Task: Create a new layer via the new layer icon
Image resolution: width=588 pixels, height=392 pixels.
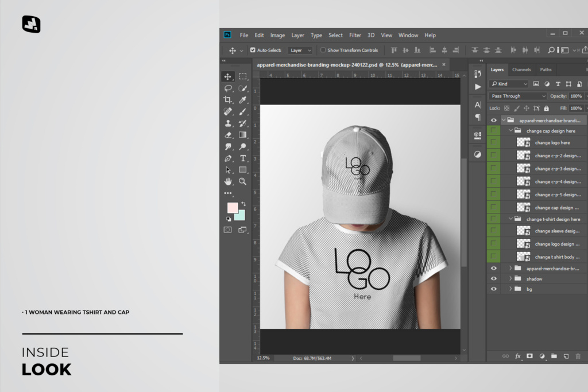Action: [x=566, y=356]
